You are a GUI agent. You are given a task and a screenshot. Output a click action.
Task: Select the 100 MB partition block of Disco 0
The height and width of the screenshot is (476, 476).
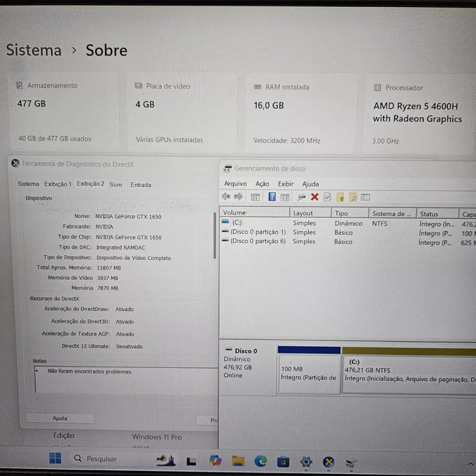[309, 370]
